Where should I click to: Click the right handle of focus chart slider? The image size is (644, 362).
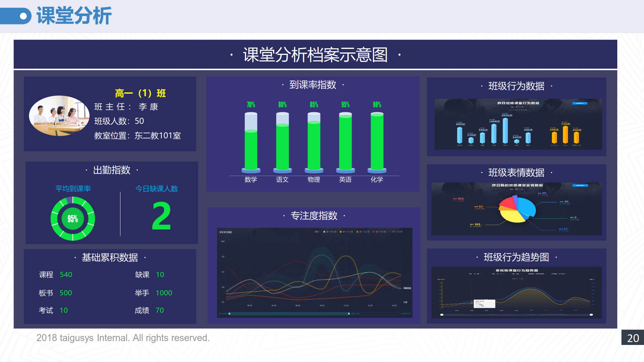click(x=349, y=313)
